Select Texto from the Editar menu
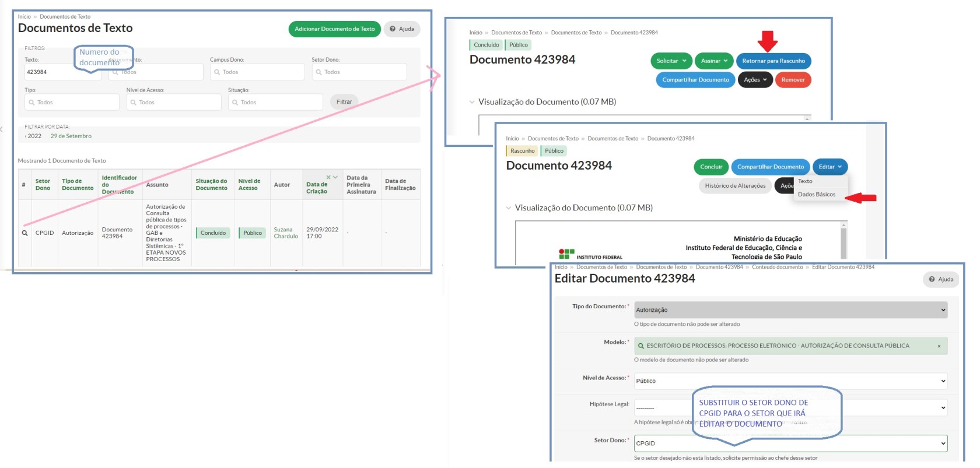 [805, 181]
